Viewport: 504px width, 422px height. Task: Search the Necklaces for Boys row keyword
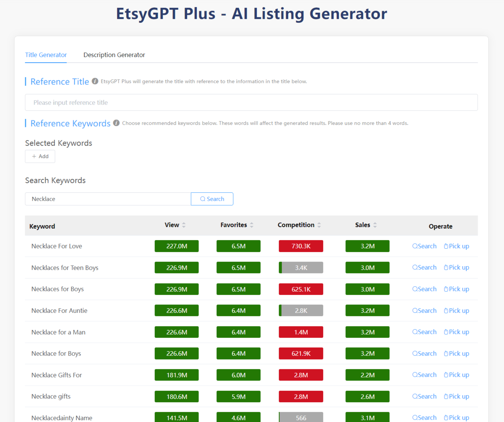tap(424, 289)
